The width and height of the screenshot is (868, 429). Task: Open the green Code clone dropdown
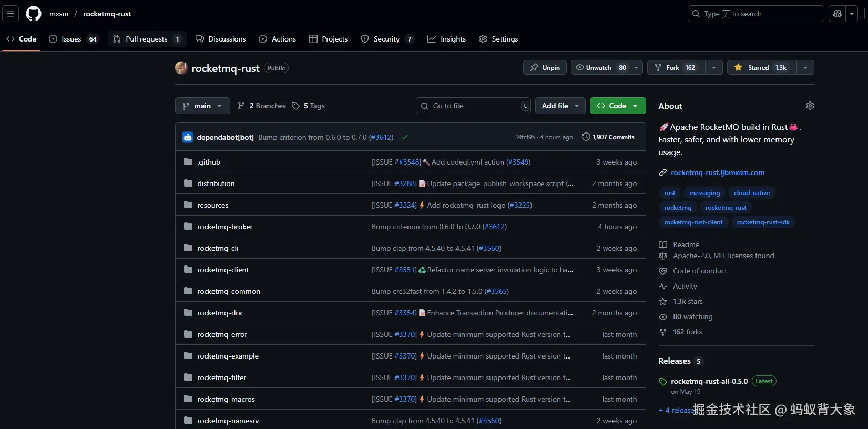click(618, 106)
